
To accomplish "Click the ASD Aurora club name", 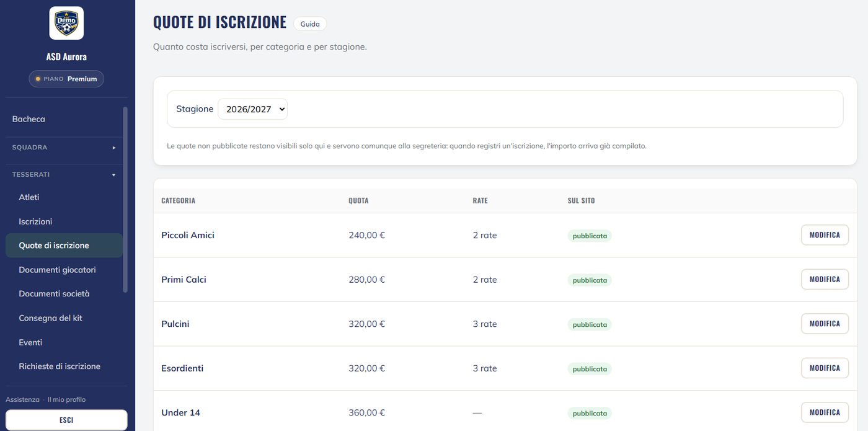I will (x=66, y=56).
